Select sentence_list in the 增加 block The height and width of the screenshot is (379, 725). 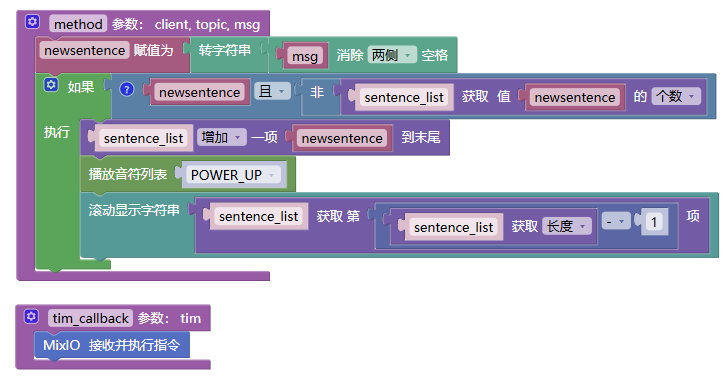click(x=143, y=138)
